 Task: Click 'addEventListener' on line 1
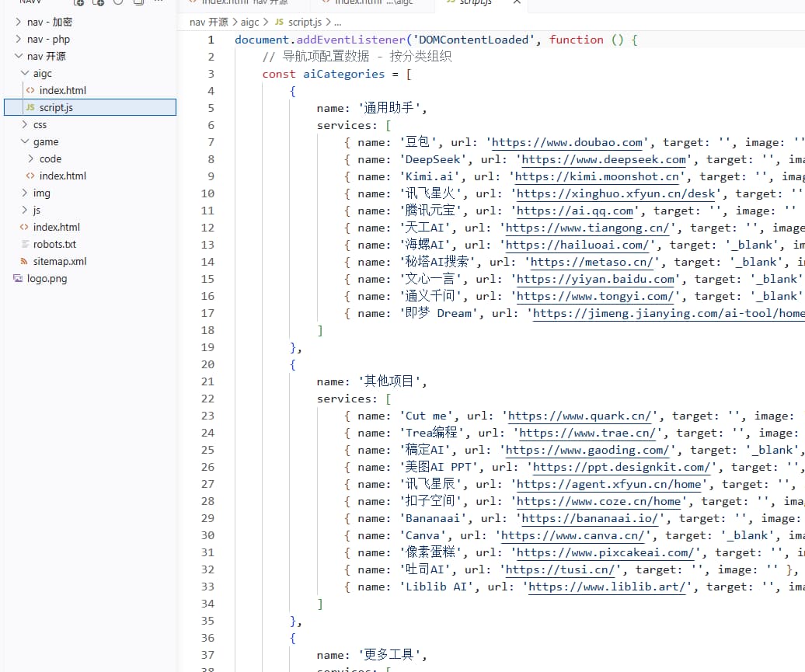(351, 40)
